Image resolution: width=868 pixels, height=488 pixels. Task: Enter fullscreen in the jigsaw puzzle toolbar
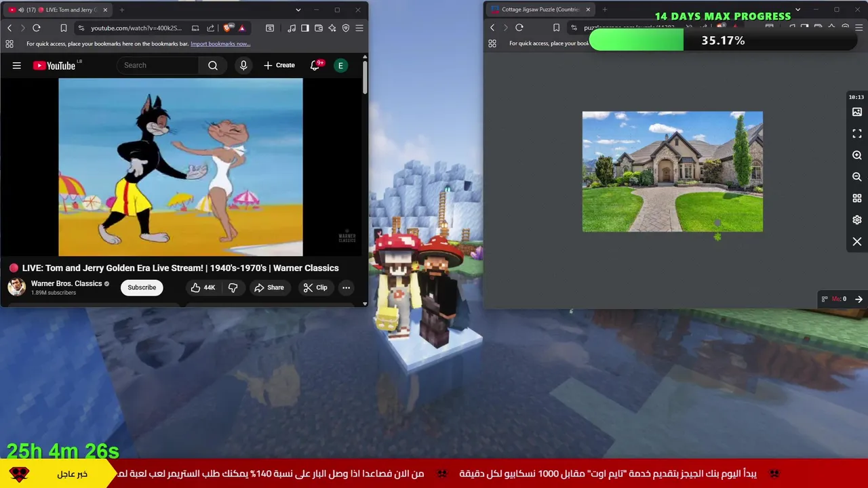pyautogui.click(x=857, y=134)
